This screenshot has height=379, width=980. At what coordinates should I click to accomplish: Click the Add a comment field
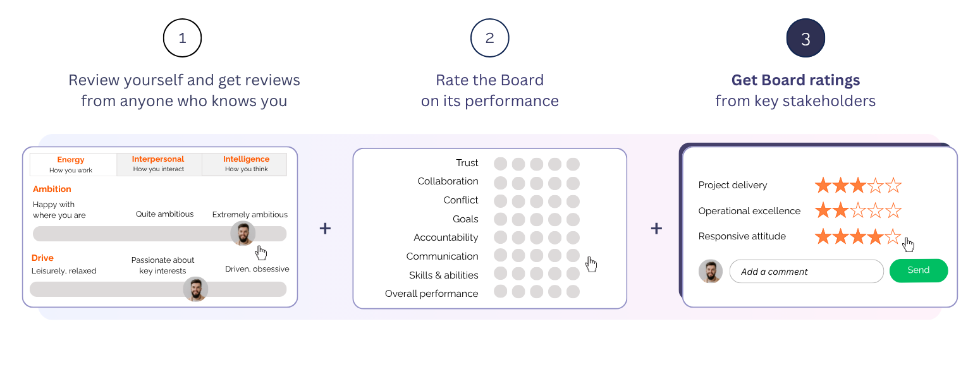click(x=806, y=272)
